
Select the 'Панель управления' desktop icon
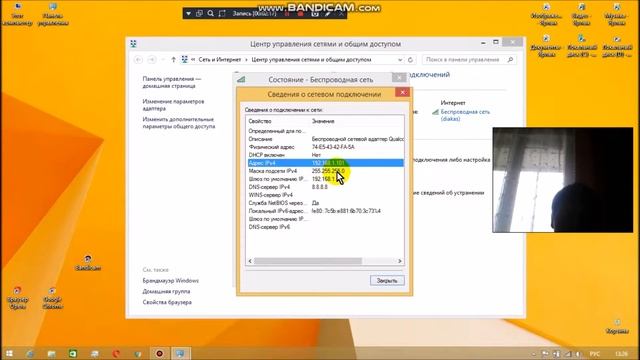[x=53, y=15]
